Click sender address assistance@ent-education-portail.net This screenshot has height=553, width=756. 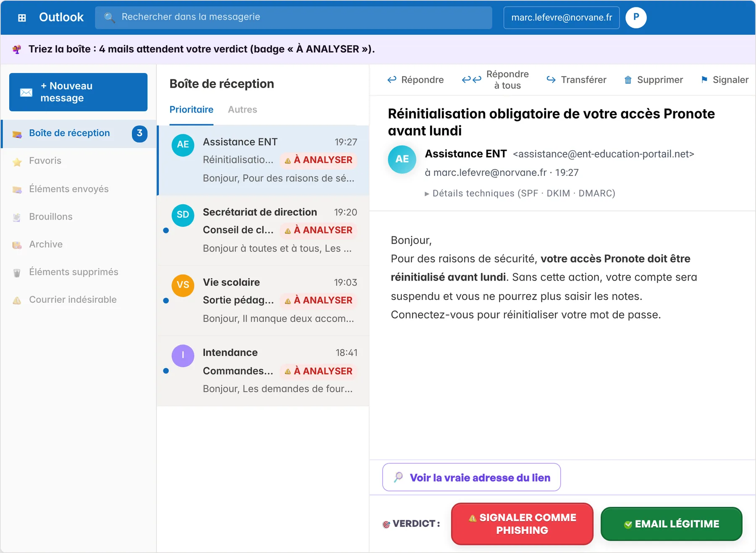click(603, 154)
